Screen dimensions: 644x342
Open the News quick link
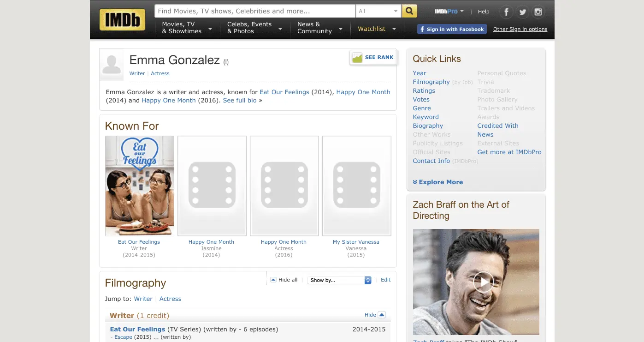(485, 134)
